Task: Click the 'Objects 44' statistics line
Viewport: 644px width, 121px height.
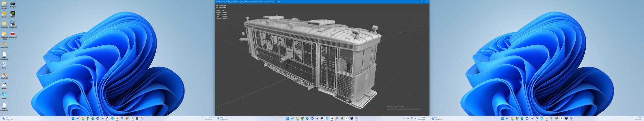Action: click(220, 10)
